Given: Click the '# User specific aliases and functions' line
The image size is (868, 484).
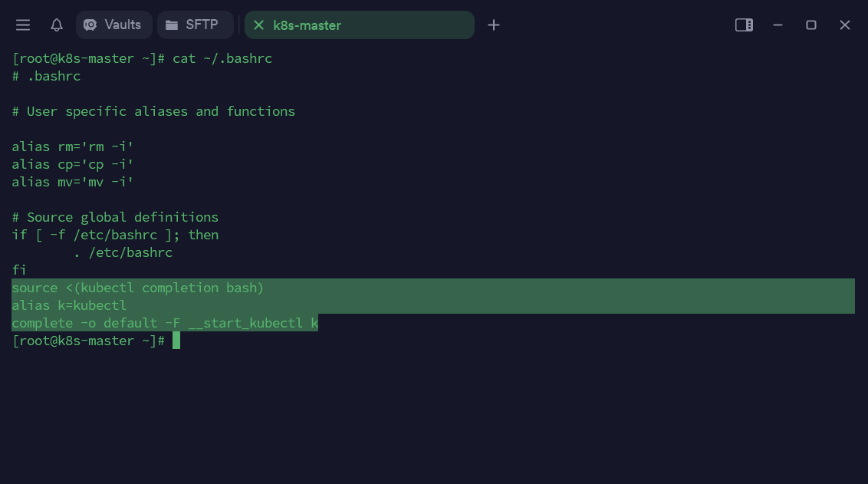Looking at the screenshot, I should click(153, 111).
